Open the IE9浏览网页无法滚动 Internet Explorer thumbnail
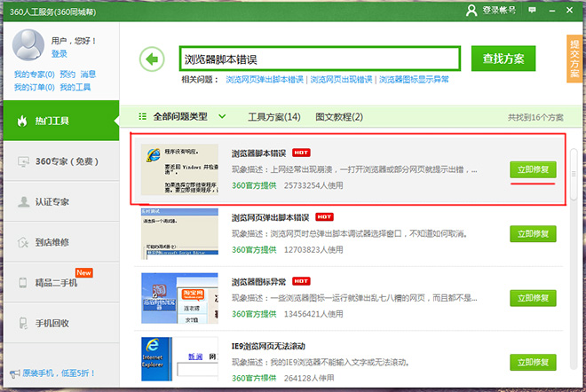The height and width of the screenshot is (392, 586). pos(179,359)
